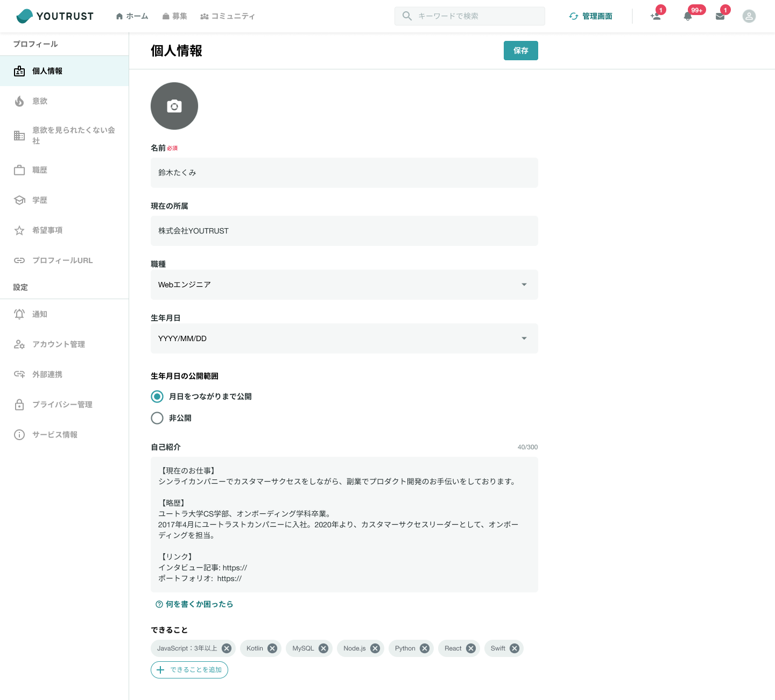
Task: Select the 通知 bell icon in sidebar
Action: coord(19,314)
